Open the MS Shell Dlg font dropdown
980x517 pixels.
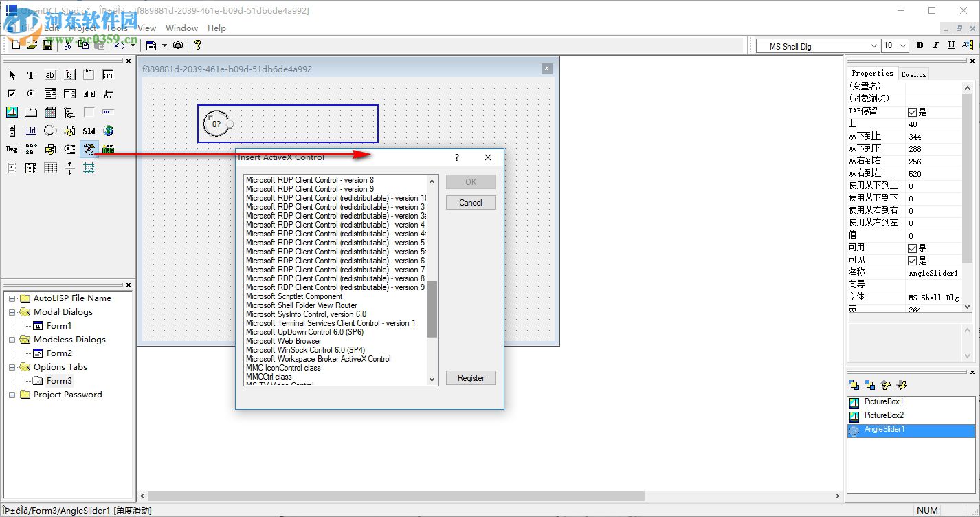[x=874, y=46]
